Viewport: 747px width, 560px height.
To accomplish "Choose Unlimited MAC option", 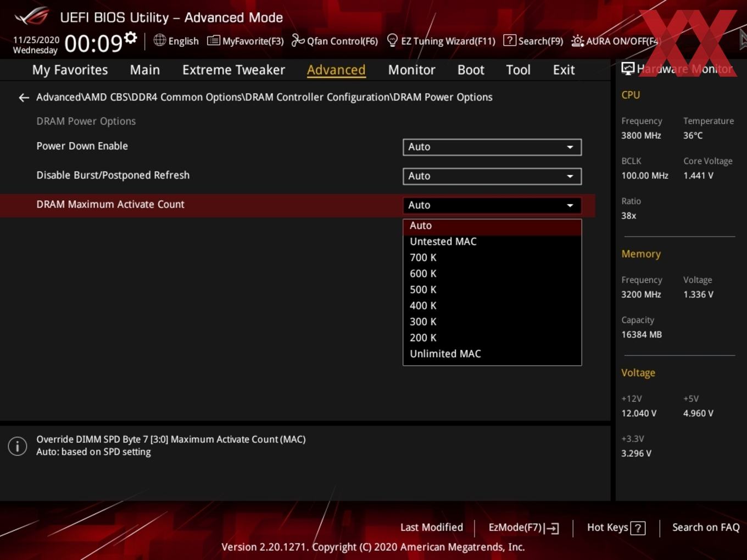I will pos(492,354).
